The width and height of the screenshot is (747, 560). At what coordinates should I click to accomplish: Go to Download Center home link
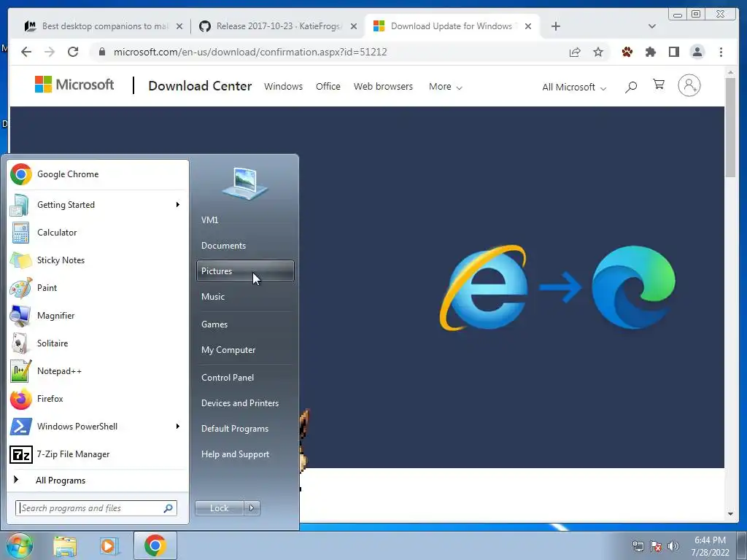(200, 86)
